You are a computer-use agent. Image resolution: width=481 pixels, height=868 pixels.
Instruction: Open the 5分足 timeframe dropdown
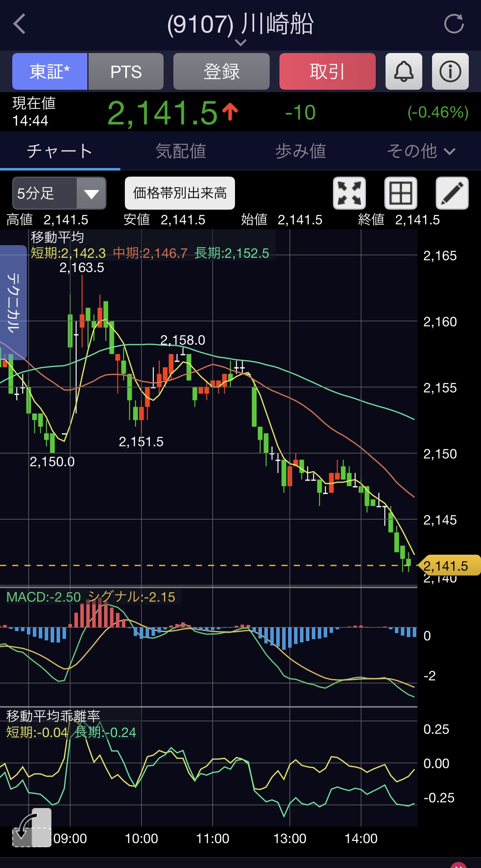click(59, 193)
